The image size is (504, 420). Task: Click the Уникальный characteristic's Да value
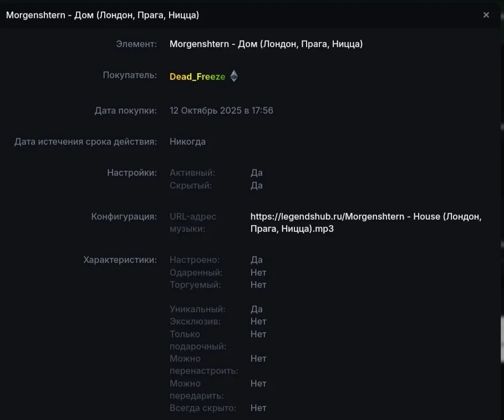256,309
